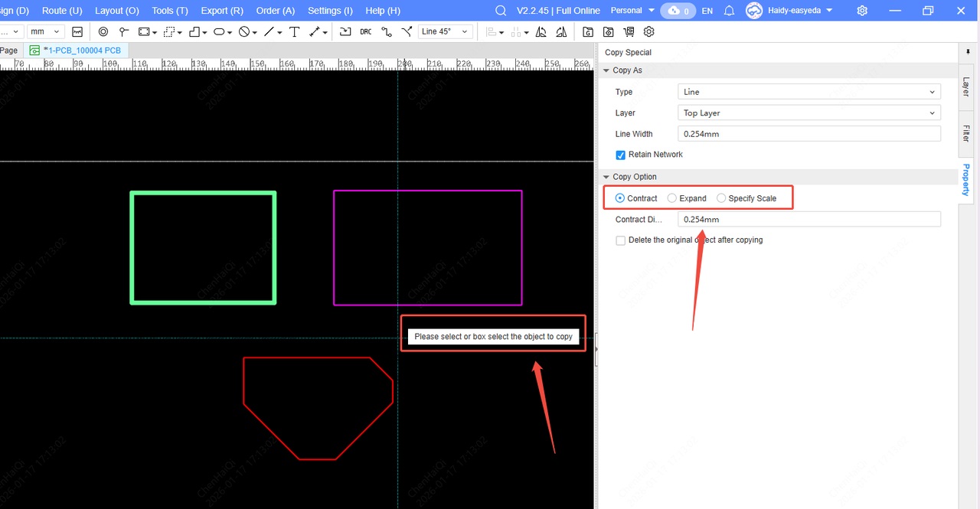Open the Line 45° routing angle dropdown
980x509 pixels.
(x=445, y=32)
